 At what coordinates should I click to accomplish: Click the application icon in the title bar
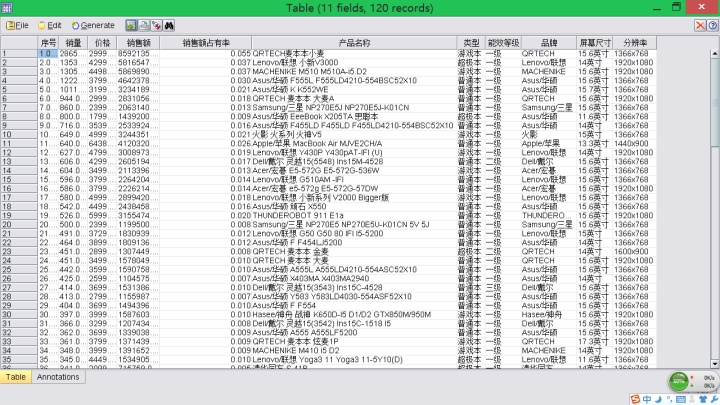(6, 7)
